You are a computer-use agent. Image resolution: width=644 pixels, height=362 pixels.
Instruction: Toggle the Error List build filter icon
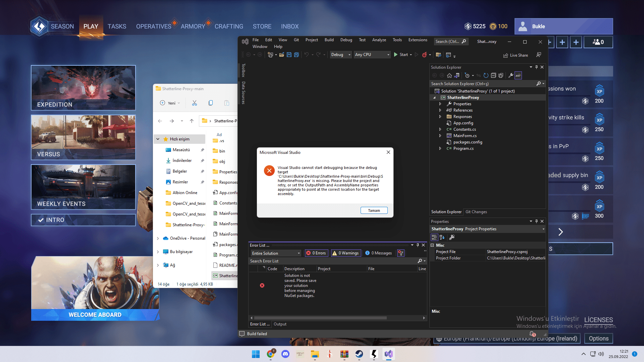point(400,253)
